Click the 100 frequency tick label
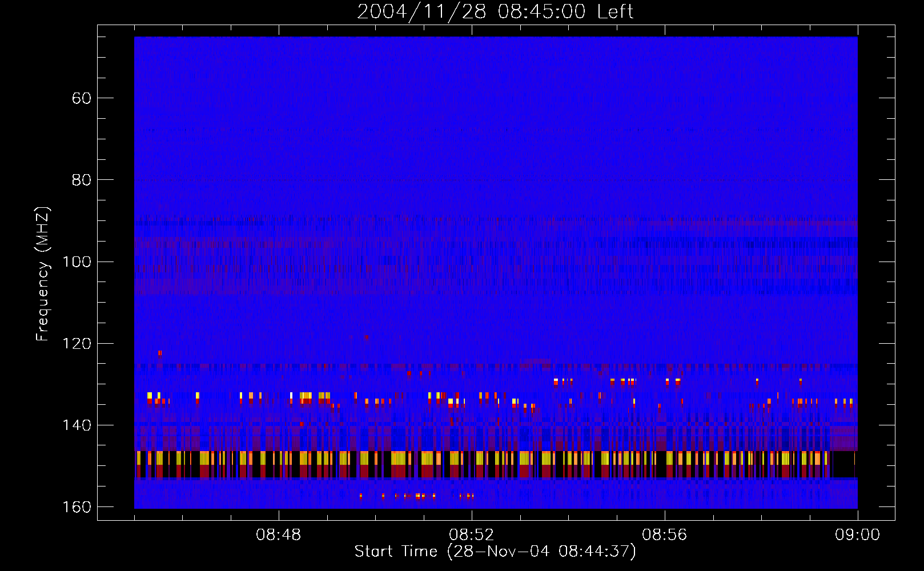Screen dimensions: 924x571 point(77,262)
